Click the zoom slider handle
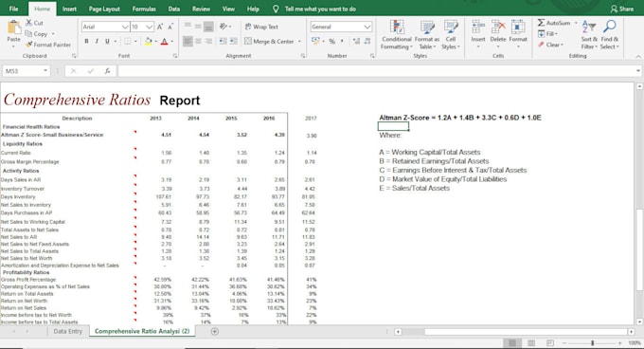644x349 pixels. 592,342
